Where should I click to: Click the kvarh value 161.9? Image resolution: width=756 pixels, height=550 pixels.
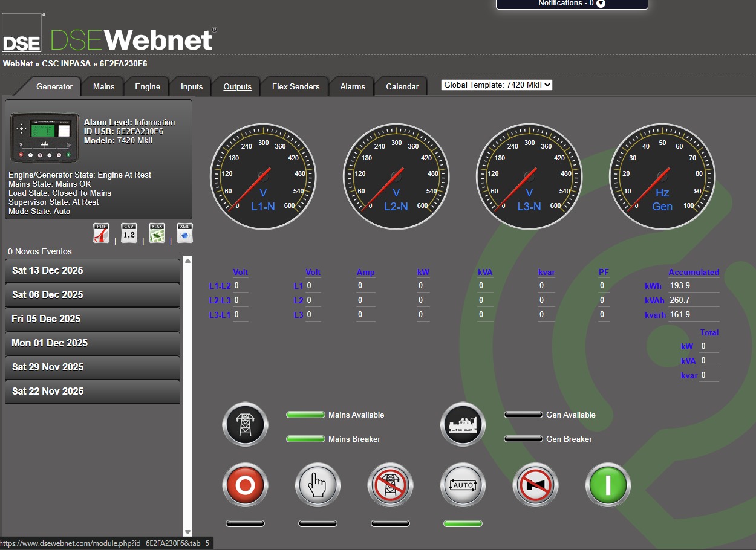coord(680,315)
